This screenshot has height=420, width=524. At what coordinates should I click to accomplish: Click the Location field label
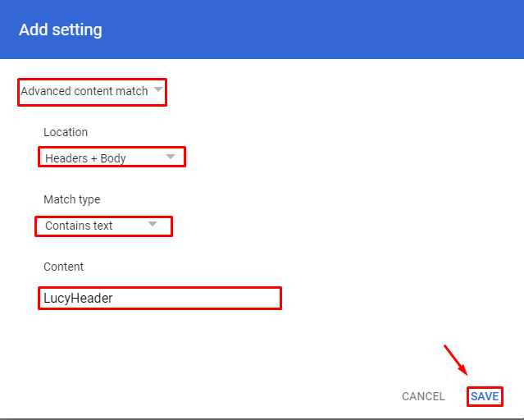66,132
